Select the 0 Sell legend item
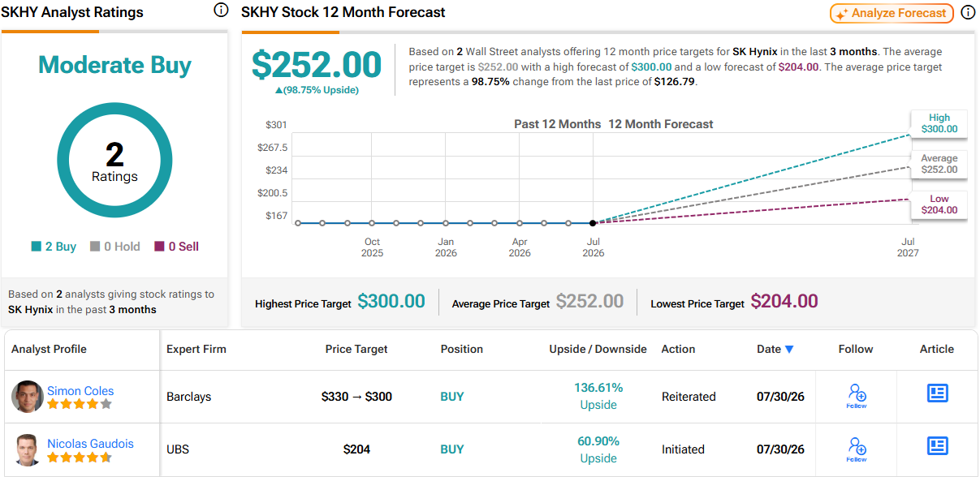Viewport: 980px width, 477px height. click(x=176, y=247)
